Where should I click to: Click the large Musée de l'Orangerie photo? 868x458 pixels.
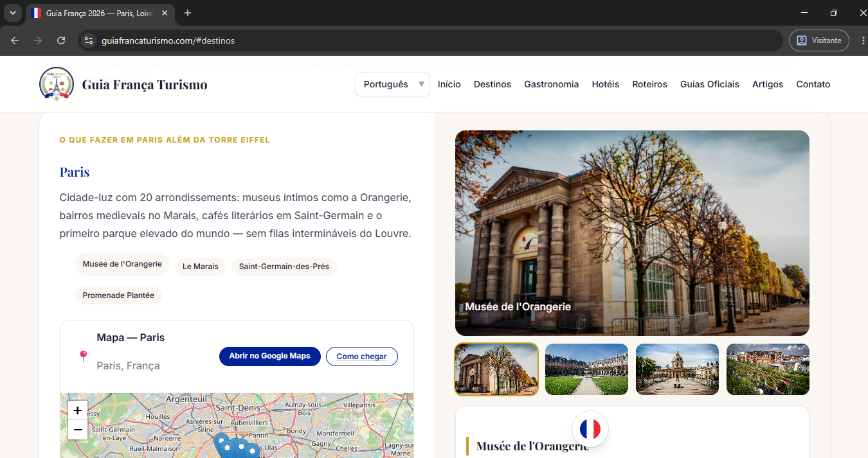point(632,233)
